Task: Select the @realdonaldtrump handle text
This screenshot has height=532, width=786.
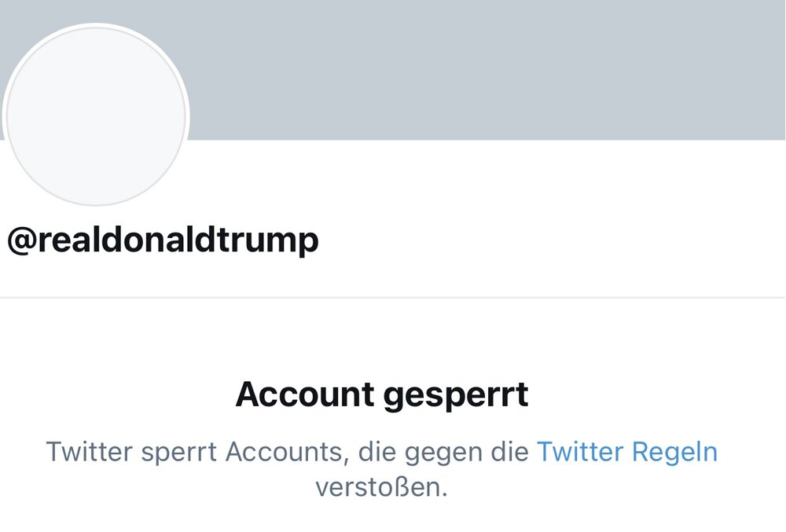Action: tap(163, 240)
